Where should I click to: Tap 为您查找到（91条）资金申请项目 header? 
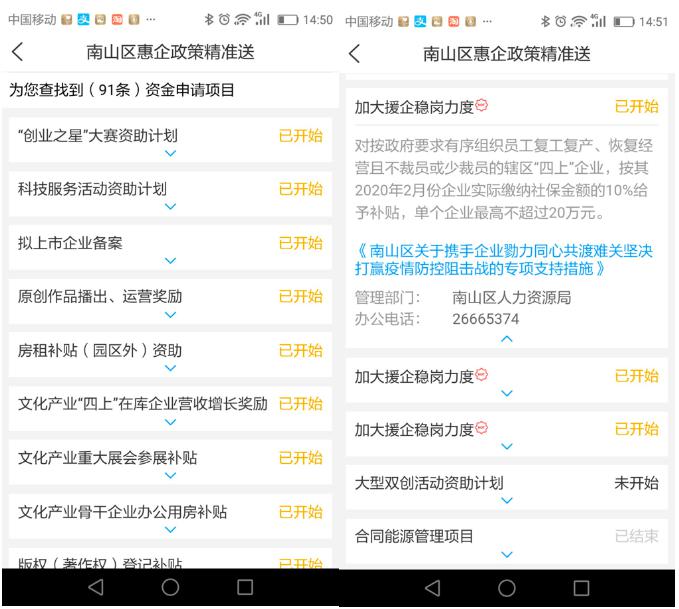coord(122,90)
